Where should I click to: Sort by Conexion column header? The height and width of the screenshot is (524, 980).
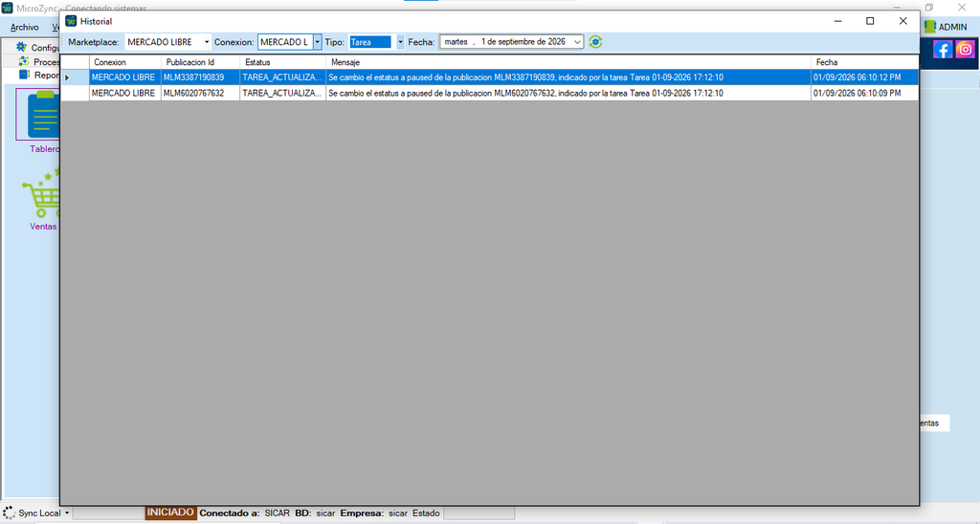click(x=125, y=62)
